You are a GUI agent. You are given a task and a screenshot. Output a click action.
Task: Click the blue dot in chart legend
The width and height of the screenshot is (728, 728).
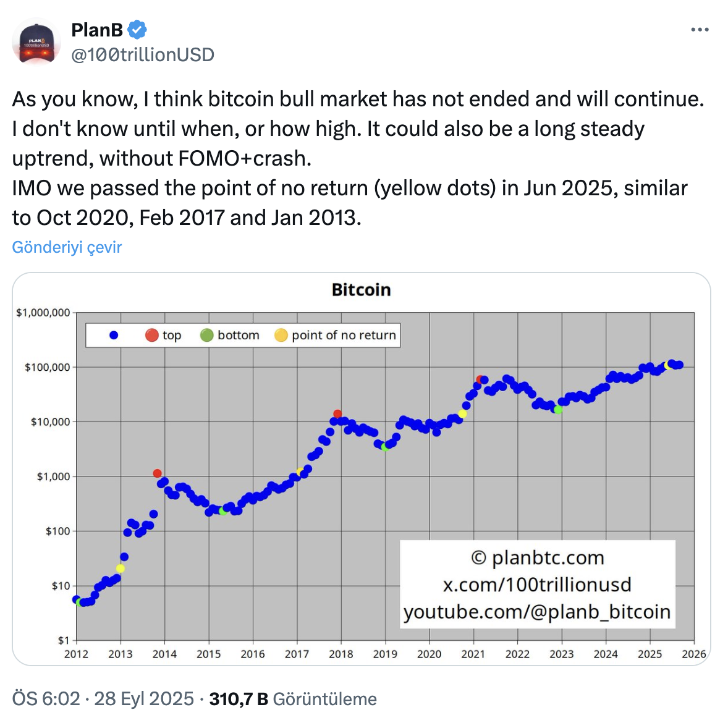click(114, 335)
